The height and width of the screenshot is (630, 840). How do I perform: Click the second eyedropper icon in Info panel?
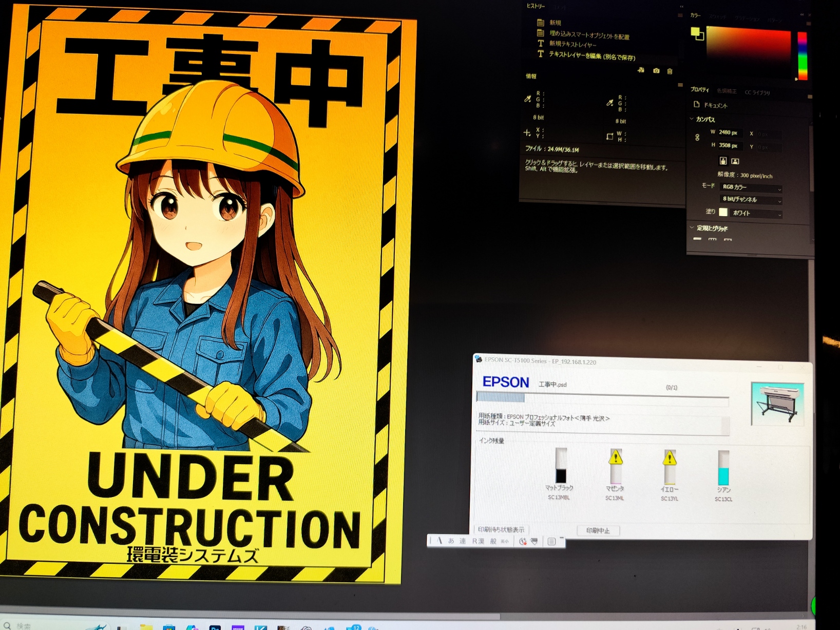click(610, 103)
